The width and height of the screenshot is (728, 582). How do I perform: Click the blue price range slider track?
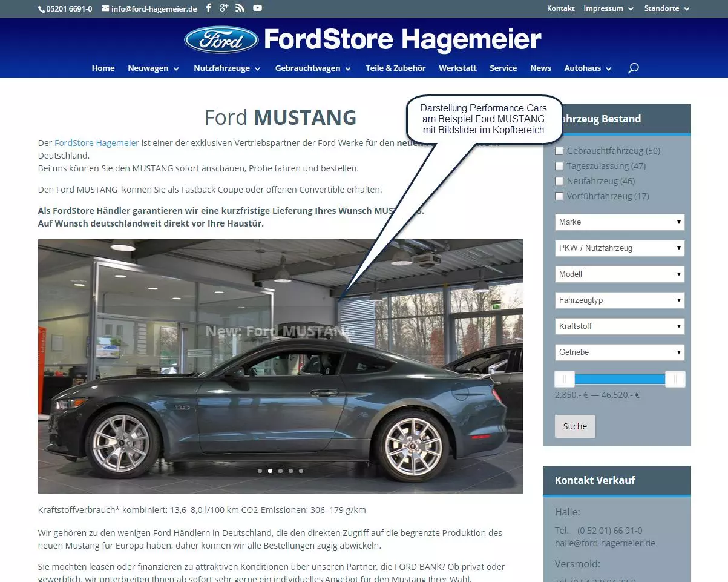pyautogui.click(x=620, y=379)
